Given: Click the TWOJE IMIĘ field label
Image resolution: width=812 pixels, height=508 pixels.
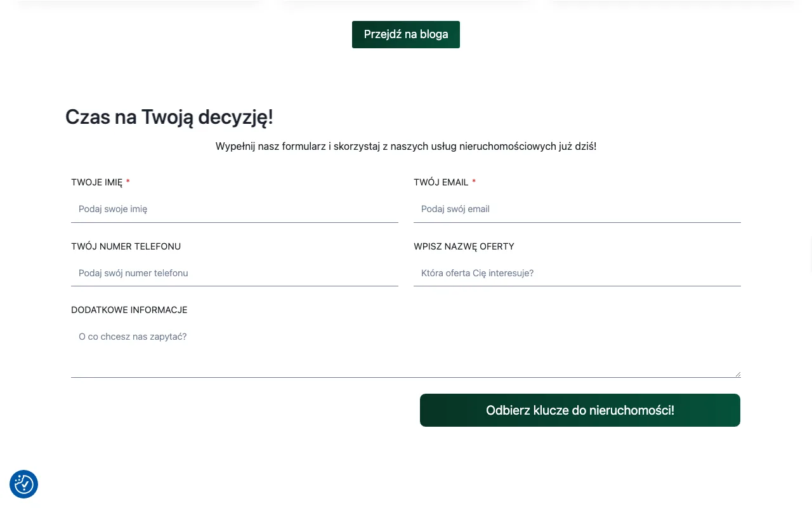Looking at the screenshot, I should coord(97,182).
